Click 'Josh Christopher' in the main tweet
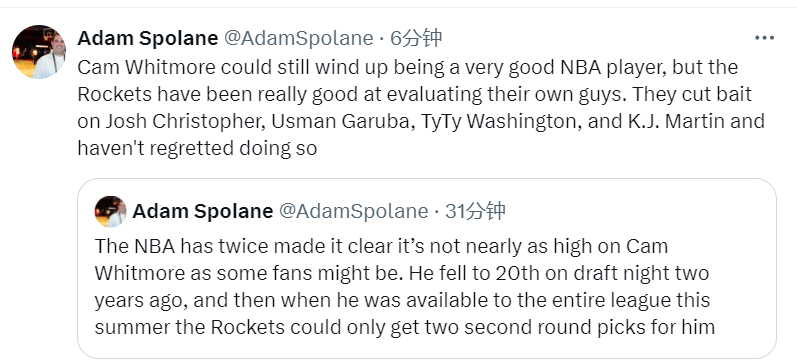Viewport: 797px width, 363px height. [185, 122]
